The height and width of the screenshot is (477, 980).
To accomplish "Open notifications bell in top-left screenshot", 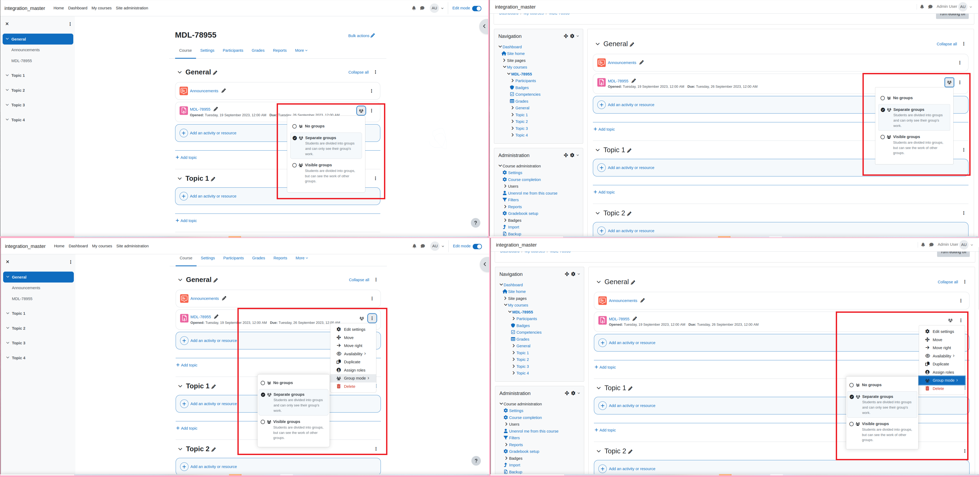I will [414, 8].
